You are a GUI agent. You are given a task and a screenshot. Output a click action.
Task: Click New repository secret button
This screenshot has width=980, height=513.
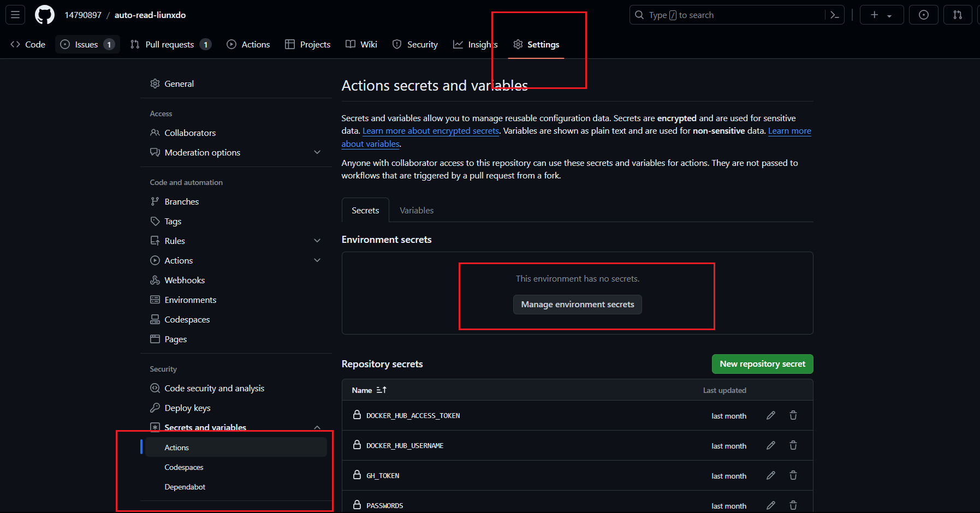(762, 364)
